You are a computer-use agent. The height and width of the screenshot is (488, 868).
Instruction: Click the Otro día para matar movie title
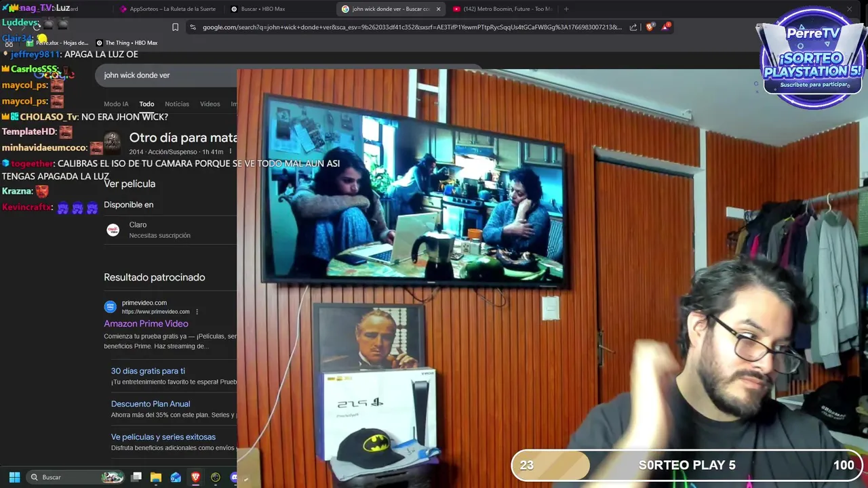click(x=183, y=138)
